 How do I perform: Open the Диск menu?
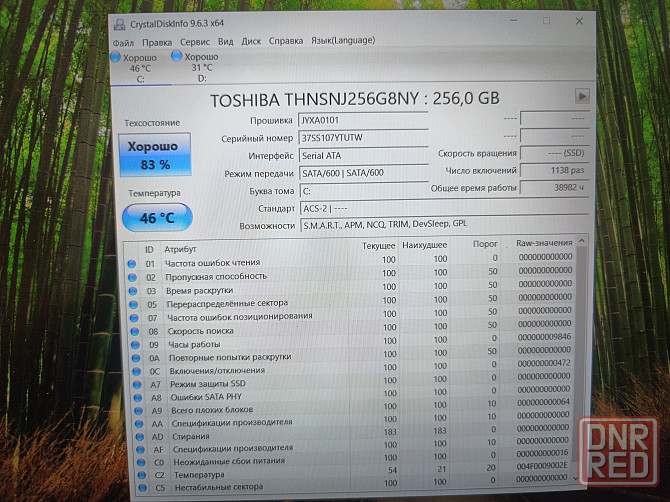[251, 41]
